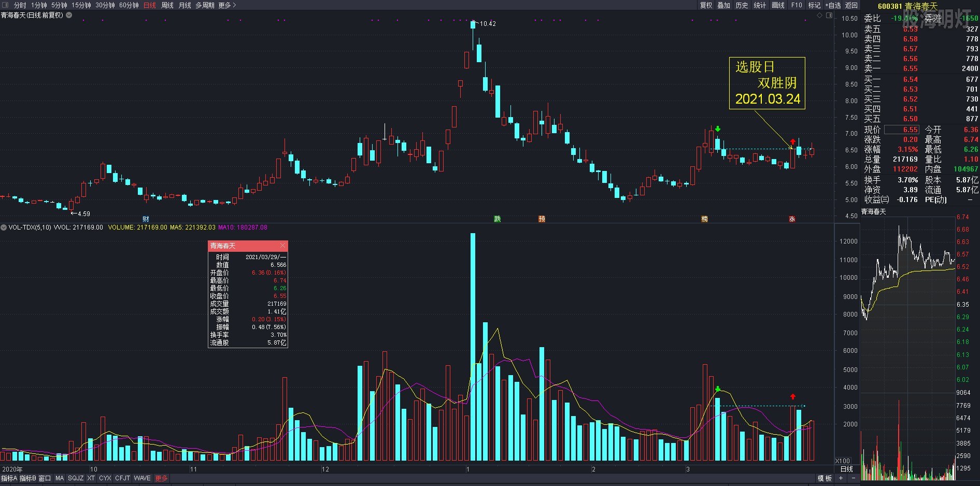Click the 总量 217169 value
The image size is (980, 486).
click(x=905, y=160)
